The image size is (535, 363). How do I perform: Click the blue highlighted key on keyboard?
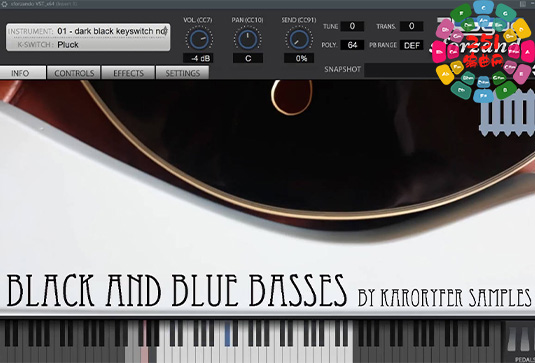pos(228,333)
